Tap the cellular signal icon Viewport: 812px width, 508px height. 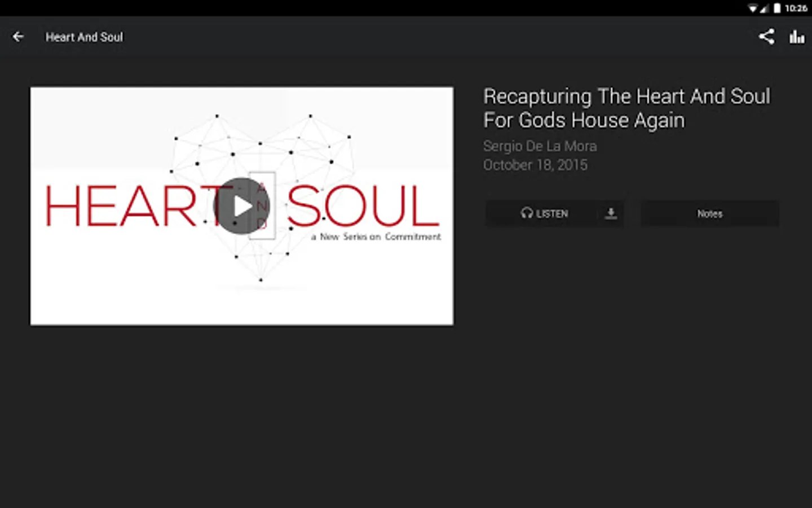(764, 8)
